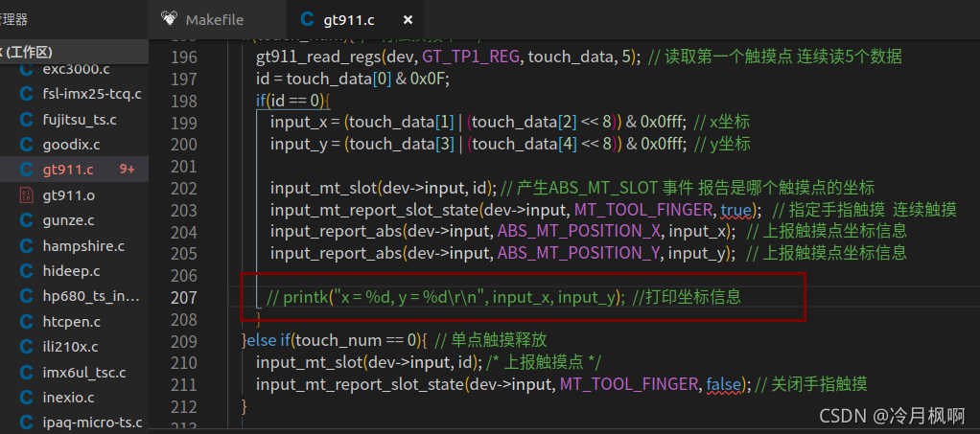Image resolution: width=980 pixels, height=434 pixels.
Task: Open exc3000.c in the explorer
Action: (75, 69)
